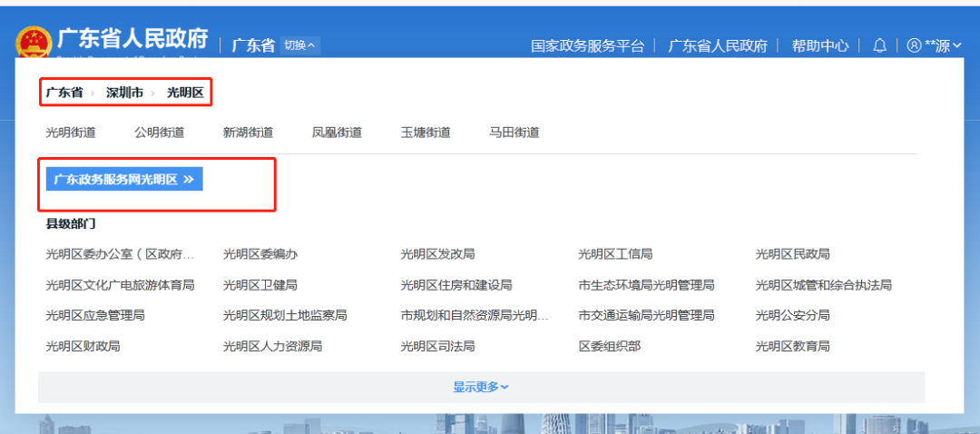980x434 pixels.
Task: Open 市生态环境局光明管理局 department
Action: (x=646, y=285)
